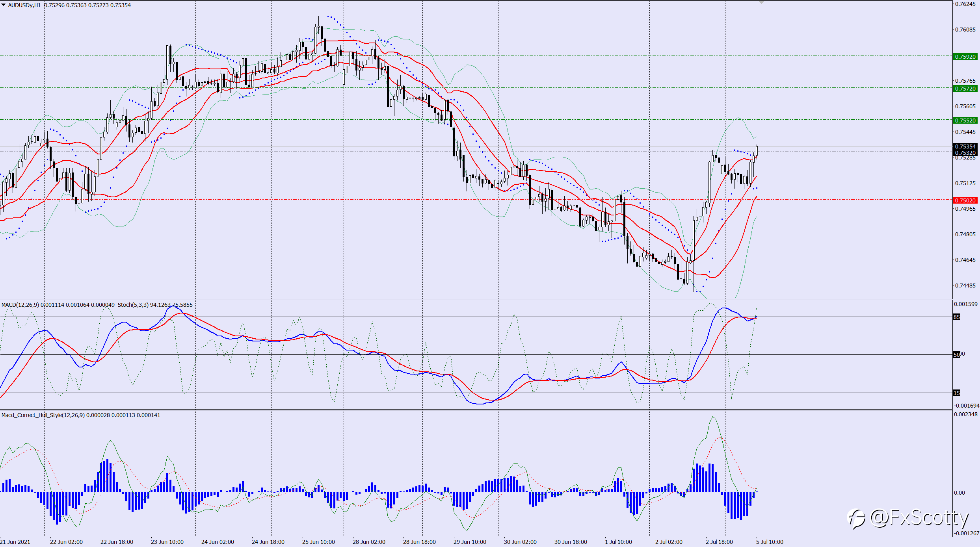Viewport: 980px width, 547px height.
Task: Click the 0.00 zero level scale value
Action: tap(960, 493)
